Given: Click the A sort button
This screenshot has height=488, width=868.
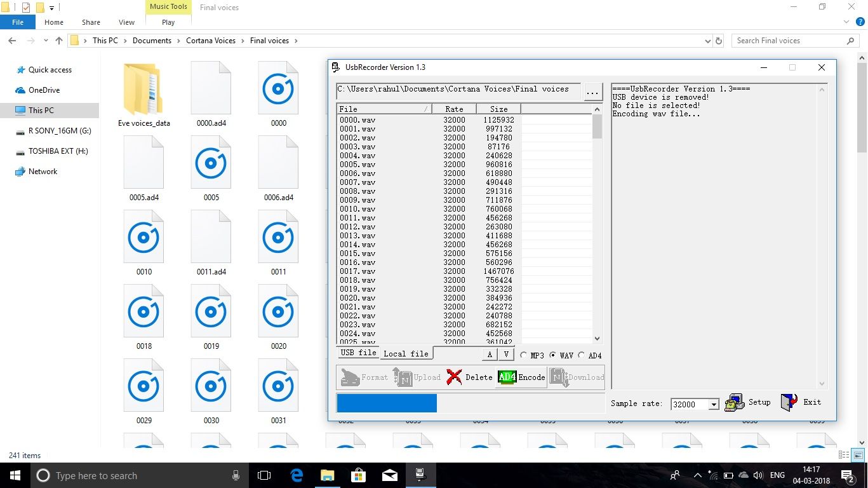Looking at the screenshot, I should pos(489,354).
